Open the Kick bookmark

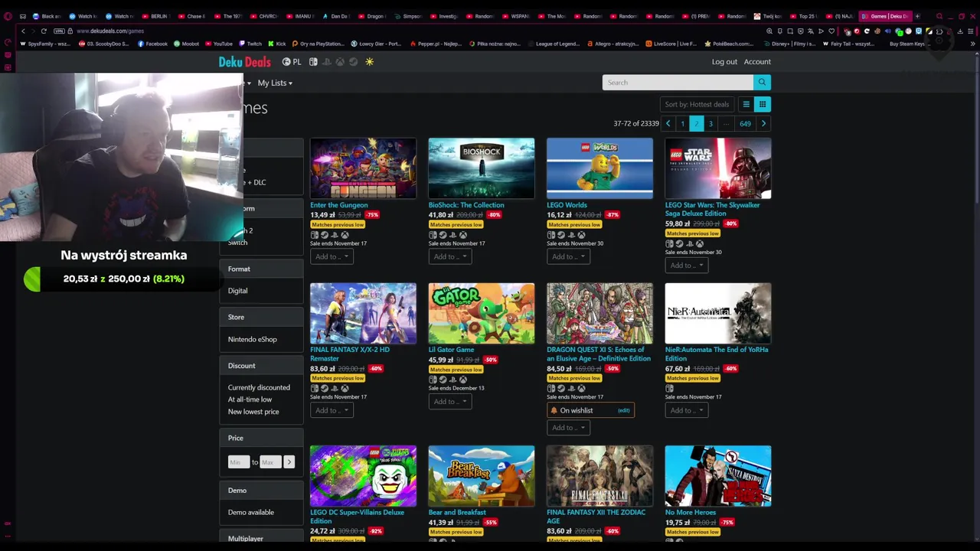tap(277, 44)
